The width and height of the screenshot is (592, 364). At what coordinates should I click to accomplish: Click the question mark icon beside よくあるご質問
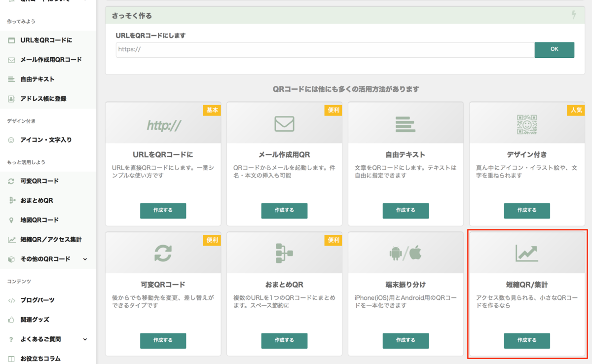pos(11,339)
